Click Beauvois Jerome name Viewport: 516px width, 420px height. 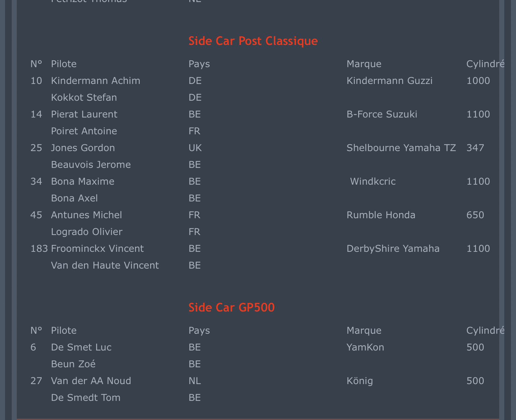pos(91,165)
